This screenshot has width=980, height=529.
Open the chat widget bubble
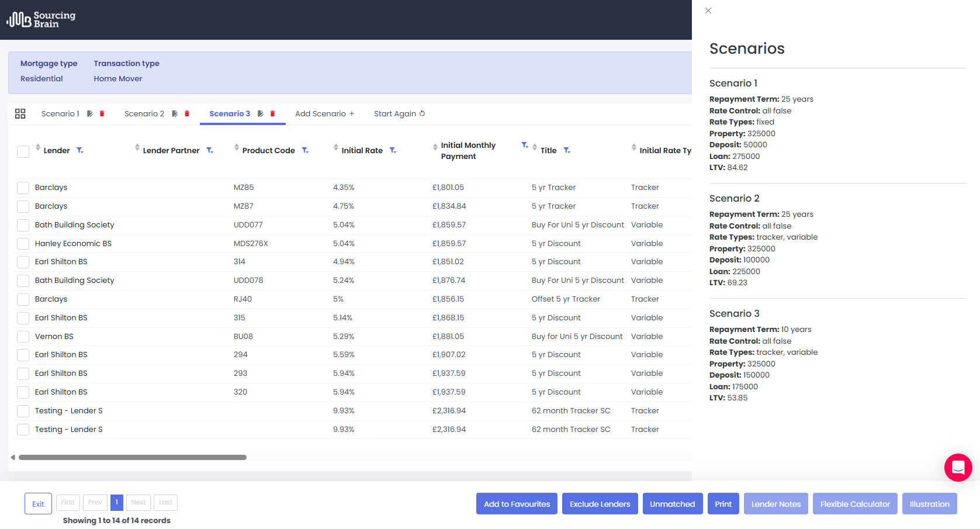958,468
